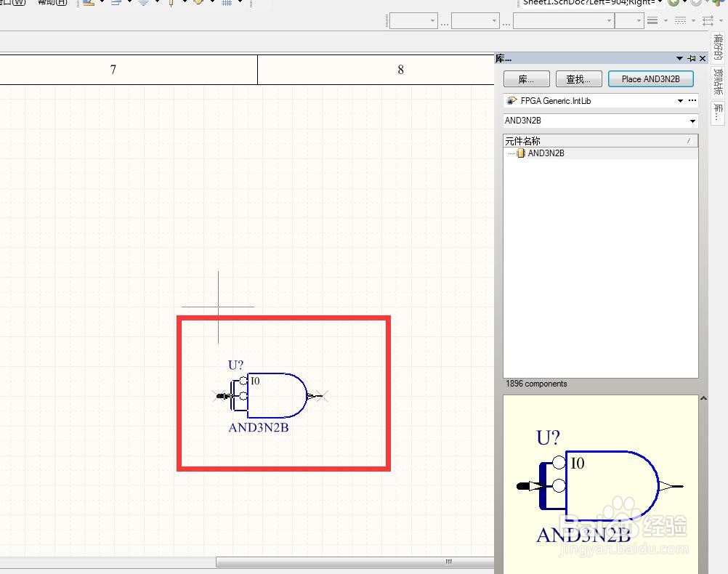Open the first empty toolbar combo box

click(413, 21)
